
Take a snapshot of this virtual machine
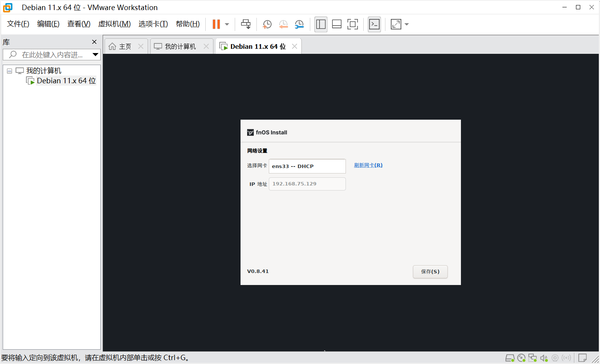click(x=267, y=24)
